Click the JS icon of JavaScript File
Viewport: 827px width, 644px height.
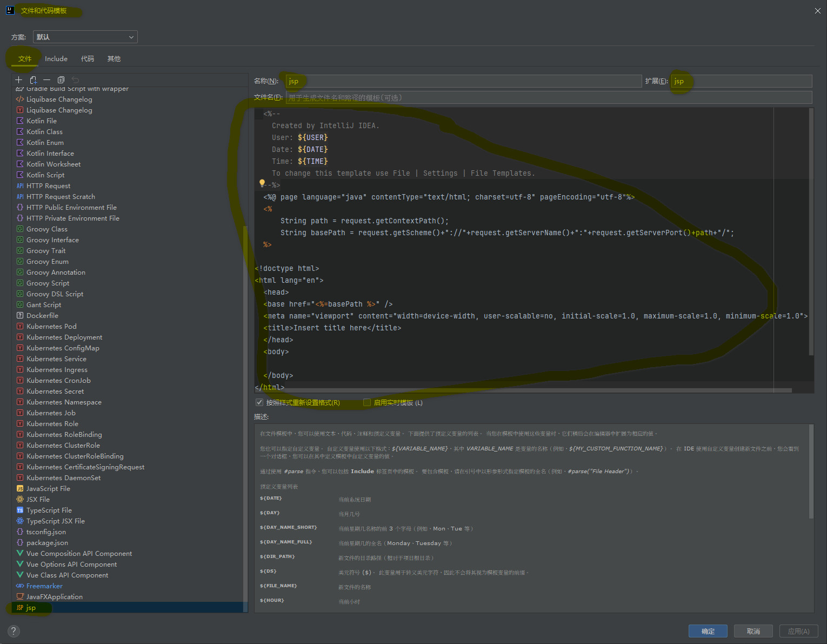click(20, 489)
